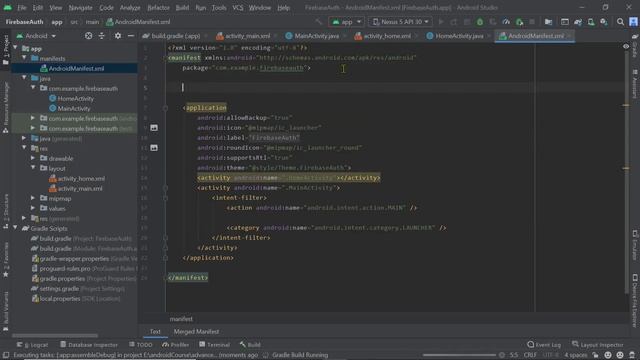Open the Build menu

(182, 7)
